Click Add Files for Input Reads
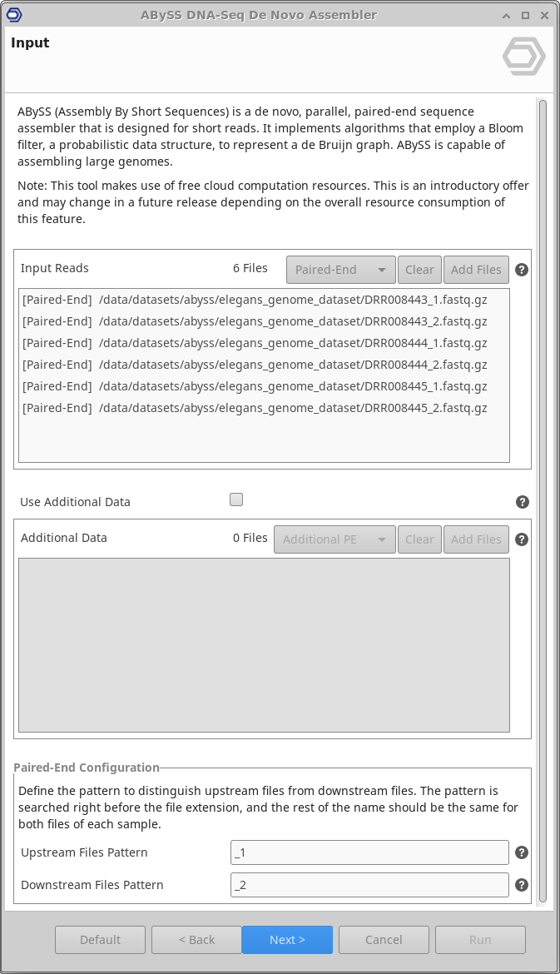 (x=476, y=270)
